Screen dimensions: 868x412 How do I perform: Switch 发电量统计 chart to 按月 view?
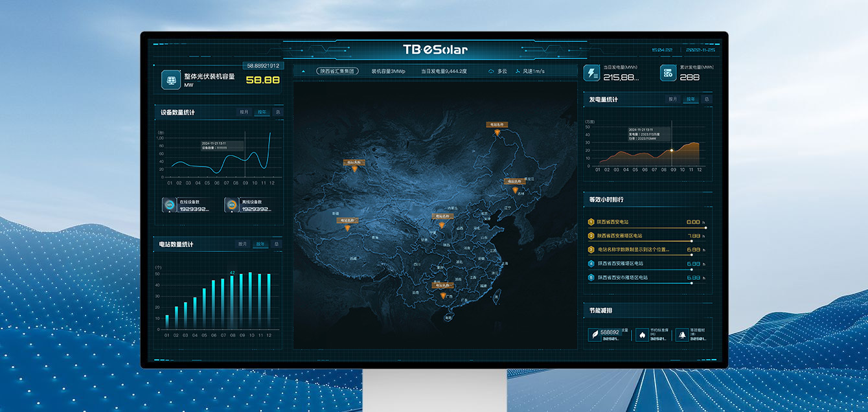click(x=673, y=99)
